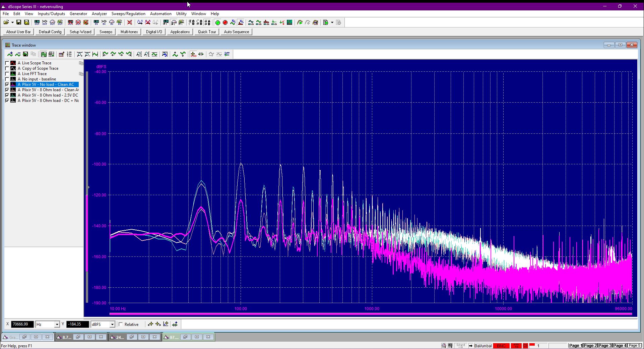Open the Inputs/Outputs menu
Image resolution: width=644 pixels, height=349 pixels.
[x=51, y=14]
